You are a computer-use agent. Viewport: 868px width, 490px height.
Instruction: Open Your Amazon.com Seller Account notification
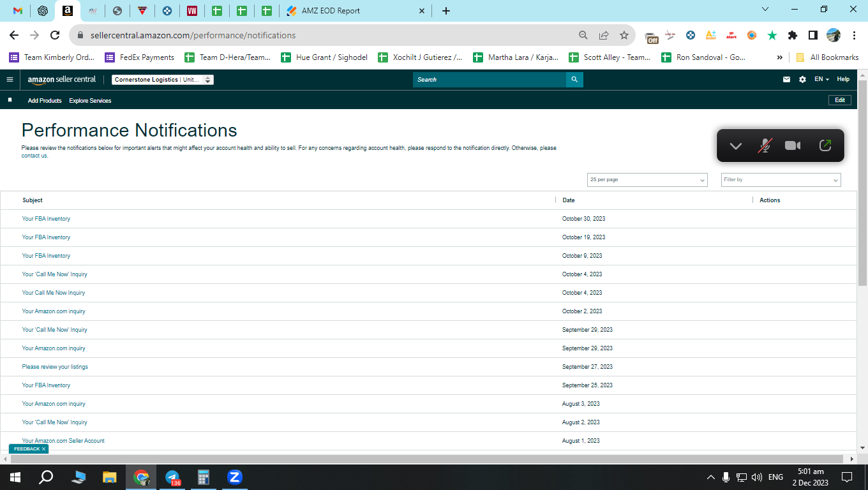pyautogui.click(x=63, y=441)
